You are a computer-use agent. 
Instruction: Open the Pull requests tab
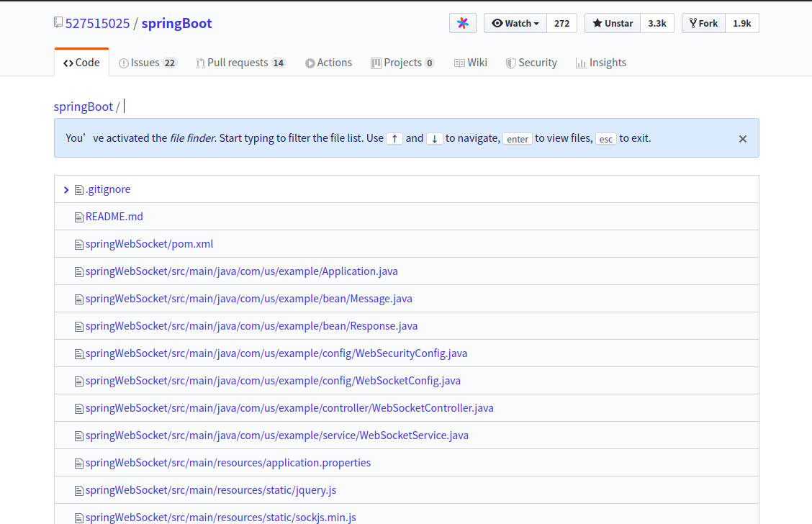[241, 63]
